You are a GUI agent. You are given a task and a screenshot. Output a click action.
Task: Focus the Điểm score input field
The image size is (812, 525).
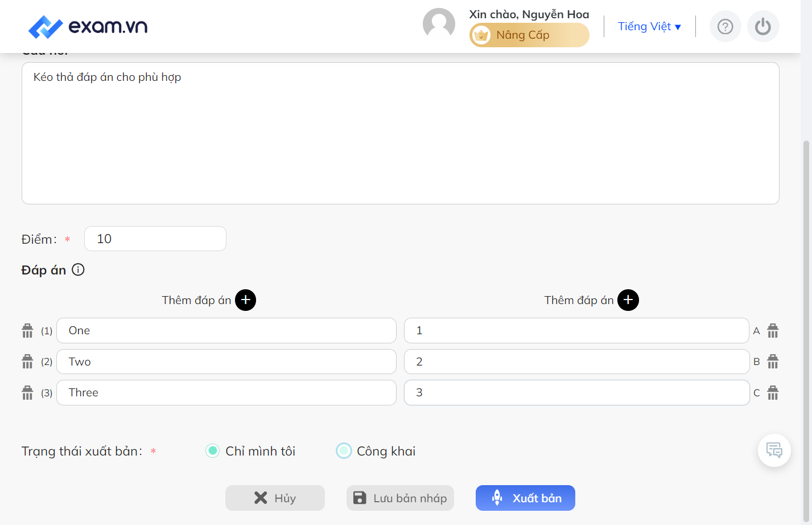(x=155, y=239)
